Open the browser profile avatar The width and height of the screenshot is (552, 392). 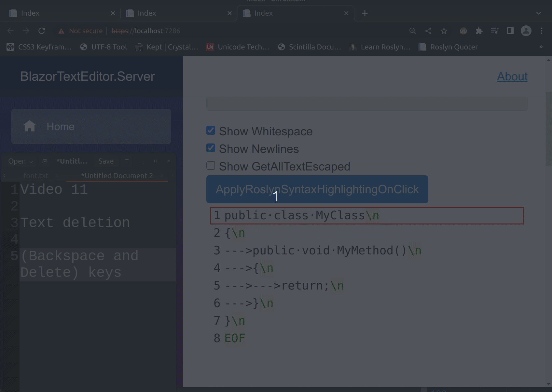[526, 31]
